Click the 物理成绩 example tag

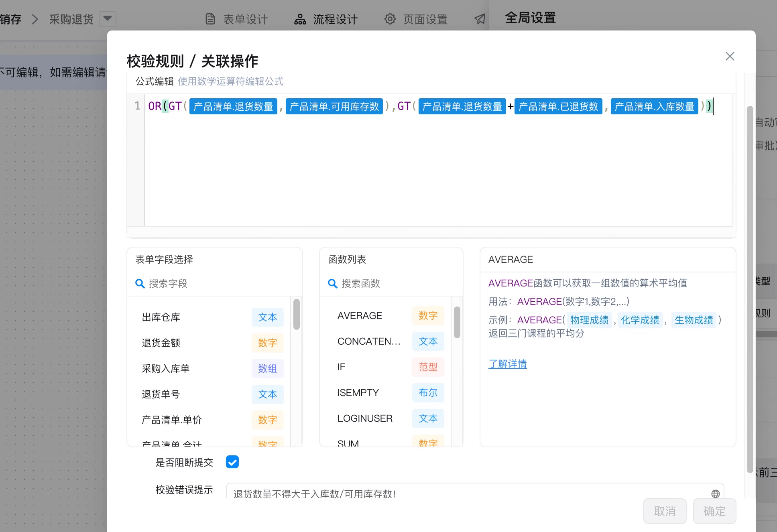pyautogui.click(x=590, y=320)
